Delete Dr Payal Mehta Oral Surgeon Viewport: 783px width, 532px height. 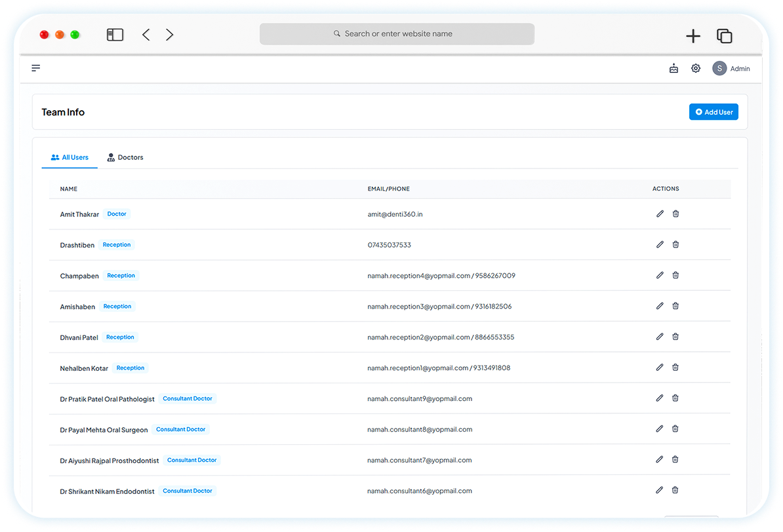click(675, 428)
